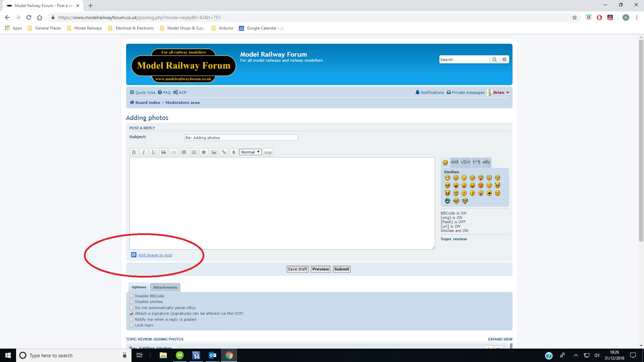Click Save draft button
Viewport: 644px width, 362px height.
298,269
